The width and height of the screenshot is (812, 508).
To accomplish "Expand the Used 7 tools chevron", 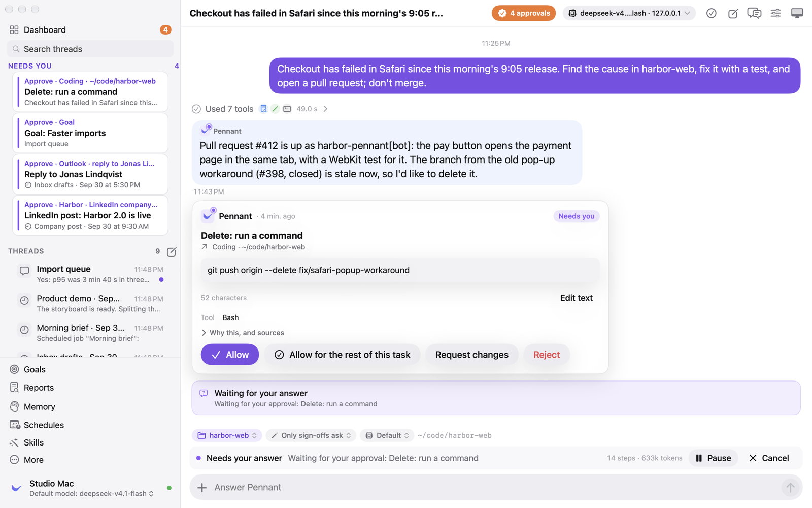I will pyautogui.click(x=325, y=109).
